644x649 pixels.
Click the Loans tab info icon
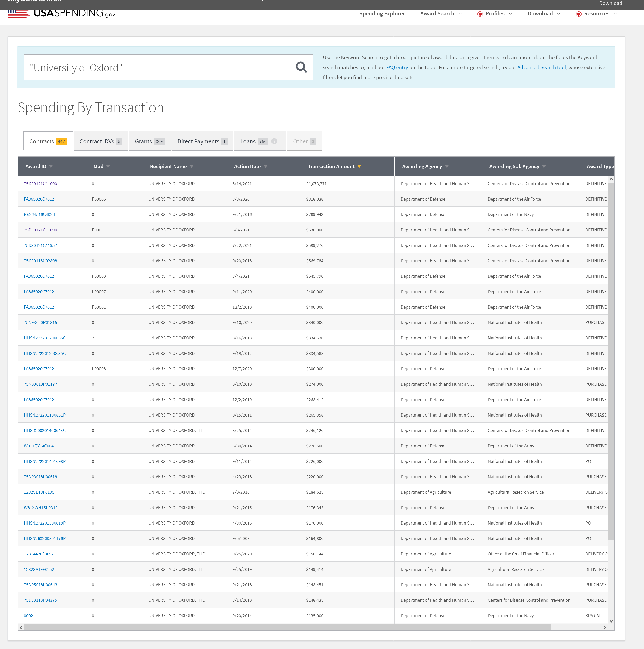pyautogui.click(x=274, y=141)
